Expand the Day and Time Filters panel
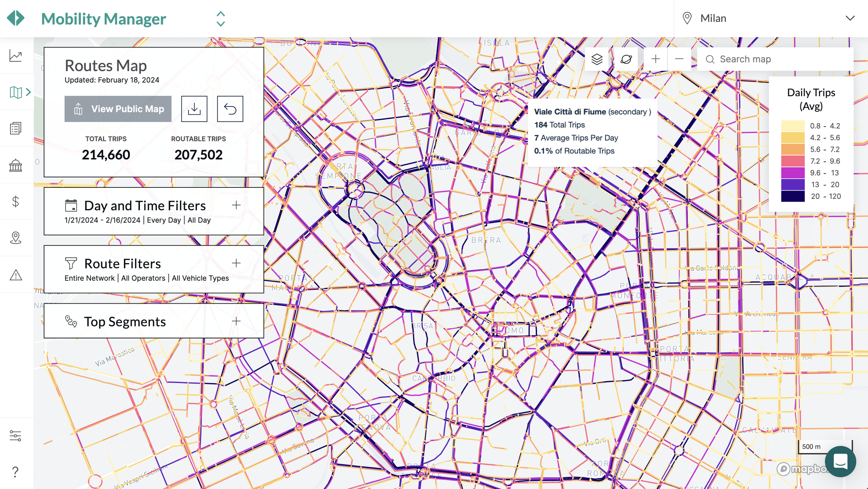This screenshot has width=868, height=489. point(236,205)
